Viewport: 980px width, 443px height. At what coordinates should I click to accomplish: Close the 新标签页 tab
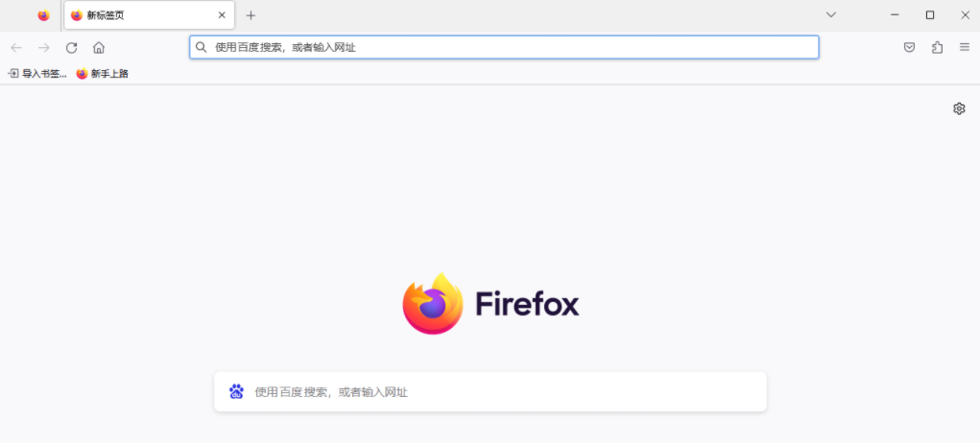click(x=222, y=15)
